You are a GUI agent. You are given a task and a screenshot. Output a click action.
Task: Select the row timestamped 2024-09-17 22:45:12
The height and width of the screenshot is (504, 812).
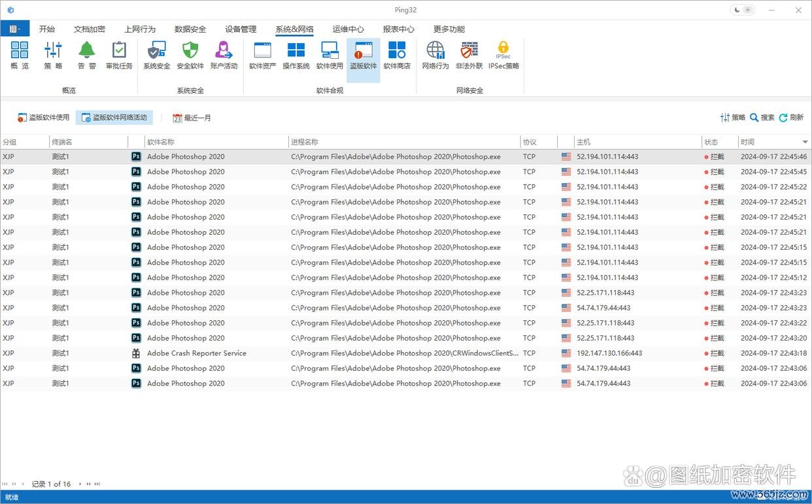click(x=405, y=278)
